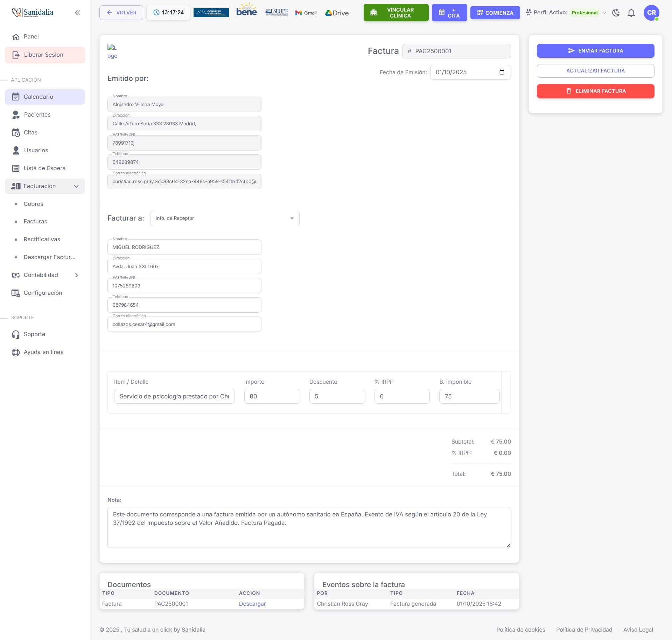Image resolution: width=672 pixels, height=640 pixels.
Task: Click the Descuento input field
Action: click(x=337, y=396)
